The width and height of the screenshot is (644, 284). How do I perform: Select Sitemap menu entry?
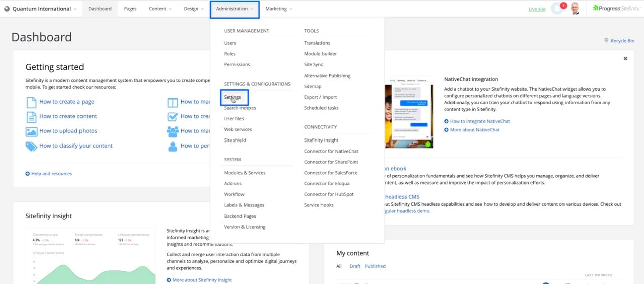(x=312, y=87)
